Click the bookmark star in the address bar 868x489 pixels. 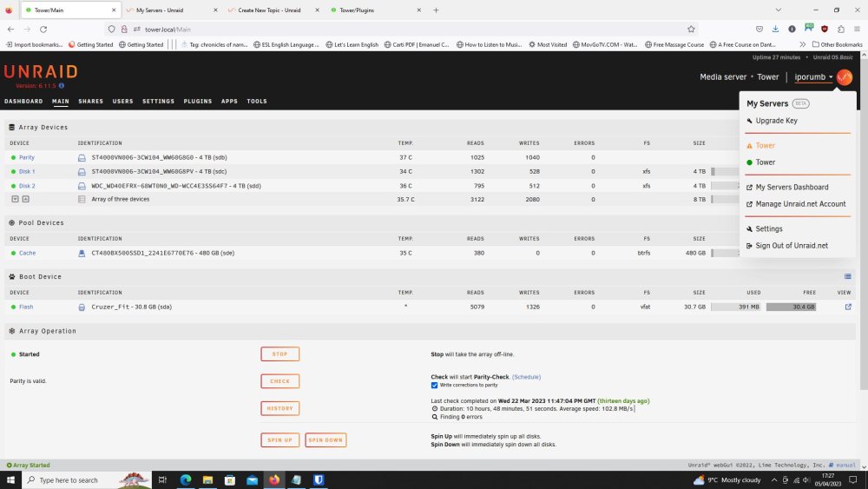691,30
